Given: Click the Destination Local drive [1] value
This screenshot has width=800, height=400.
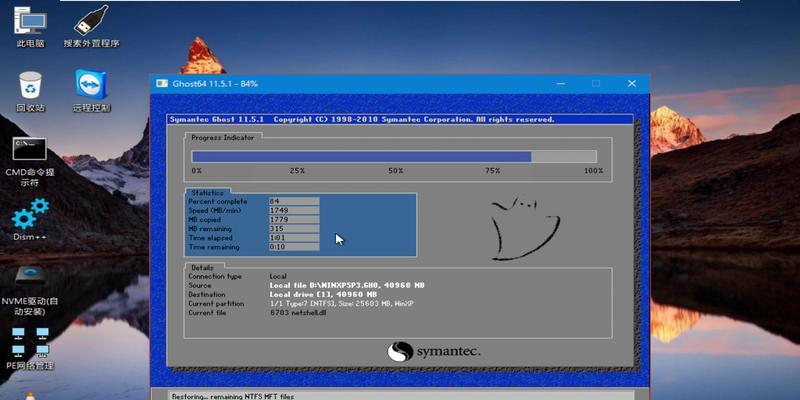Looking at the screenshot, I should tap(323, 294).
